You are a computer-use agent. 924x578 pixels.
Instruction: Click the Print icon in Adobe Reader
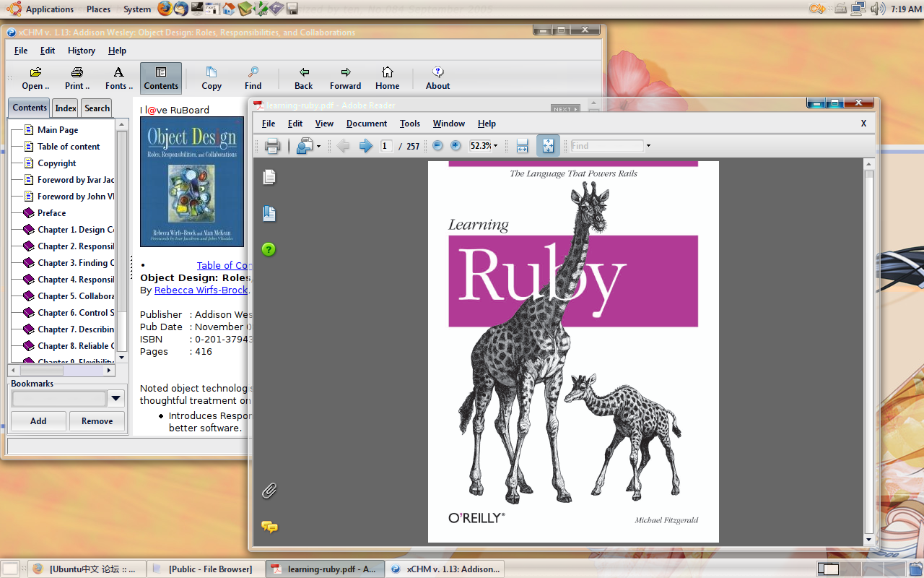(272, 146)
